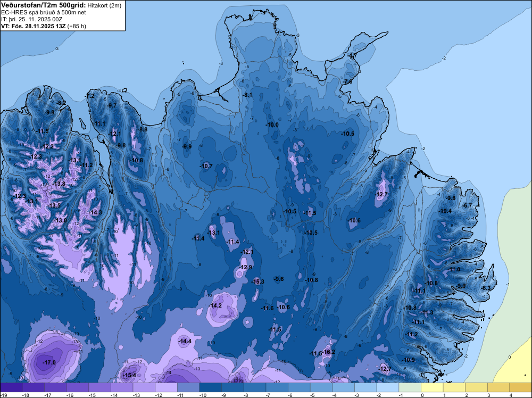
Task: Click the -4.7 temperature value
Action: point(352,56)
